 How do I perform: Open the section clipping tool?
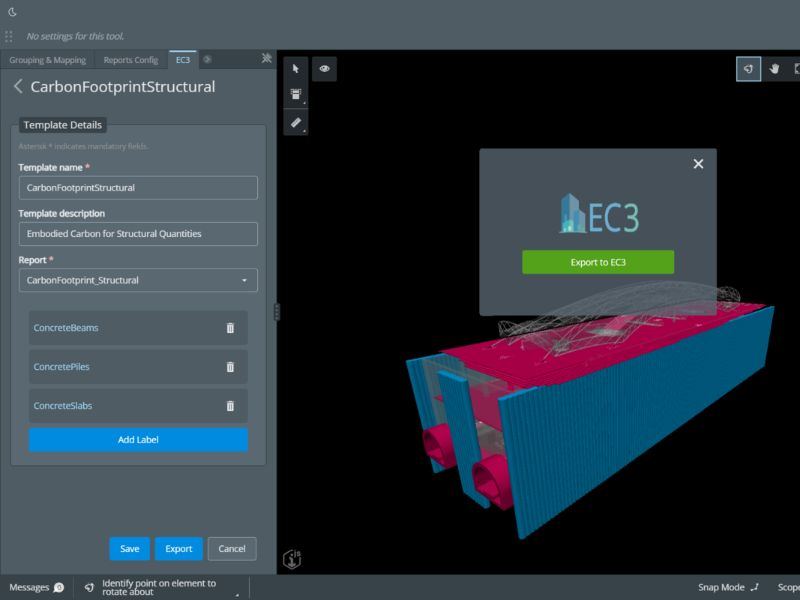[x=296, y=95]
